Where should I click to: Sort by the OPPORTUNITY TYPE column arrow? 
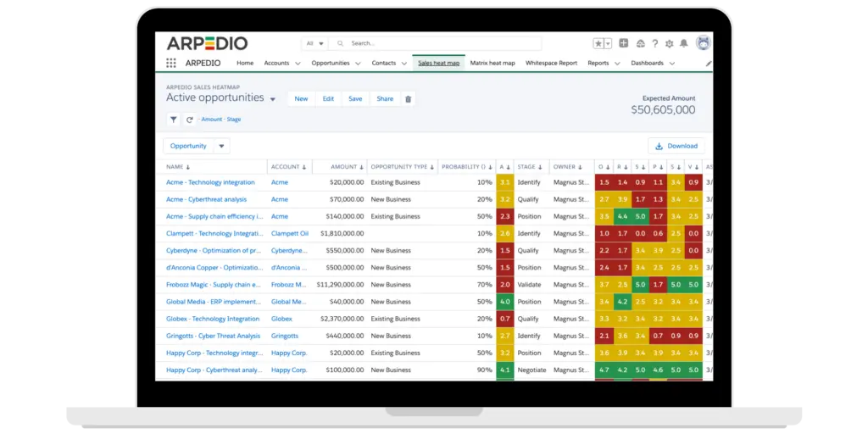pos(431,167)
